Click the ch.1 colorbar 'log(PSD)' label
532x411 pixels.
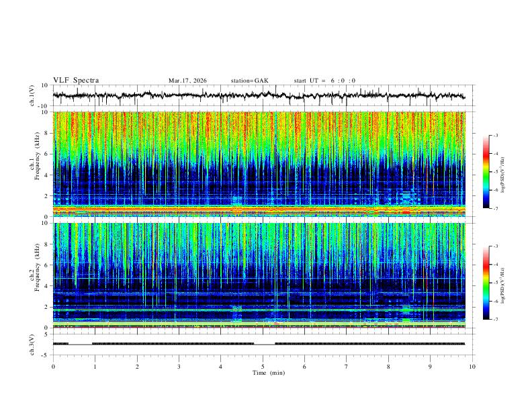coord(502,175)
